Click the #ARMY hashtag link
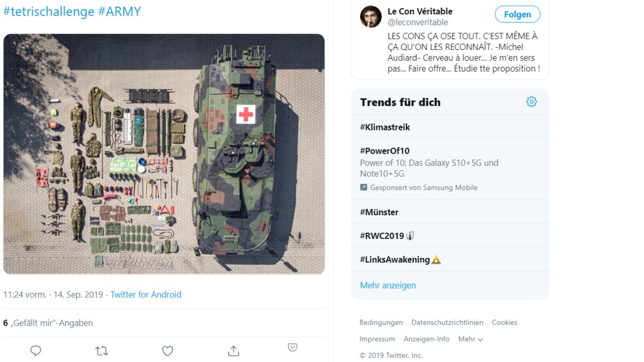Screen dimensions: 644x362 coord(119,12)
